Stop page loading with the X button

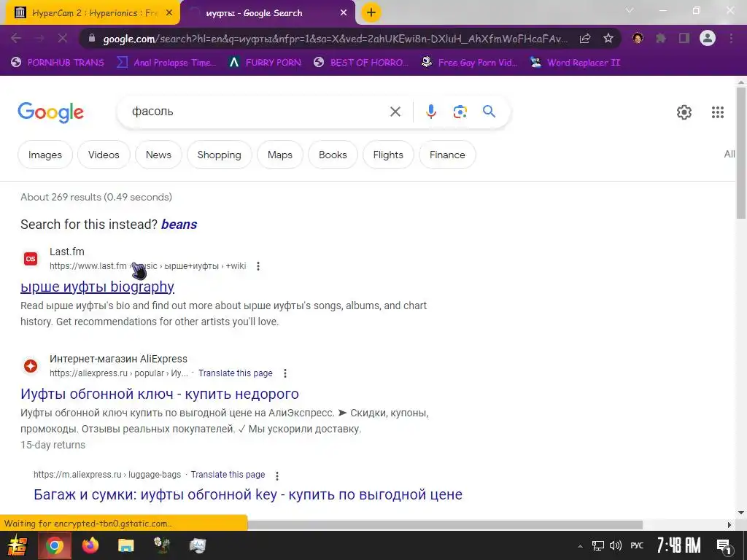click(63, 39)
